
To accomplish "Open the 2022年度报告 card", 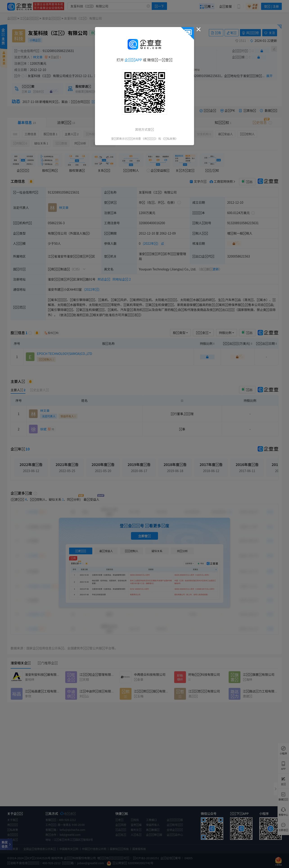I will click(31, 468).
